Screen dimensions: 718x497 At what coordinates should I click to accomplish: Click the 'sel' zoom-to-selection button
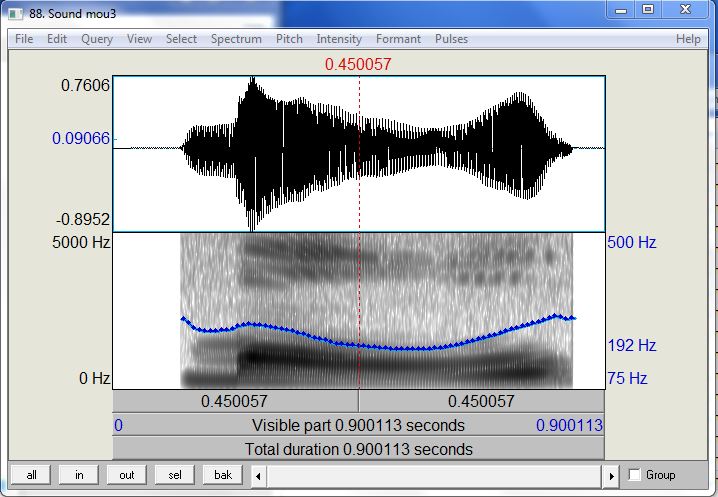175,475
